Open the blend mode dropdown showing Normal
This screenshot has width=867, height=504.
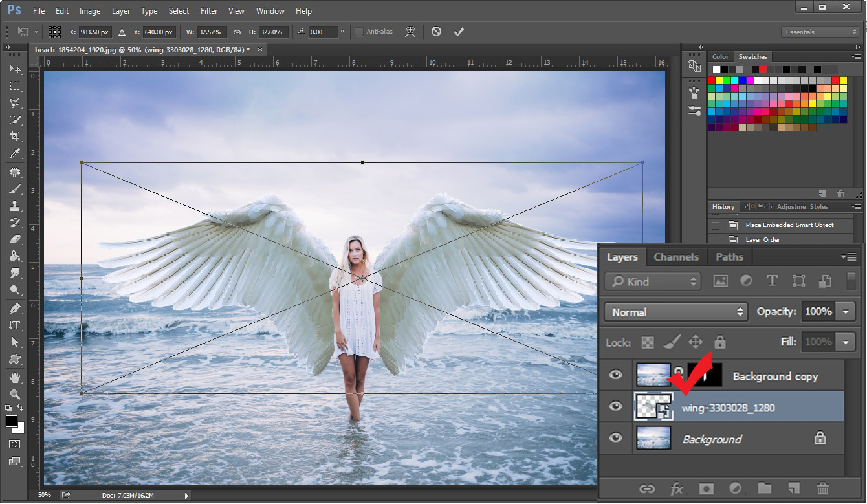pos(675,311)
